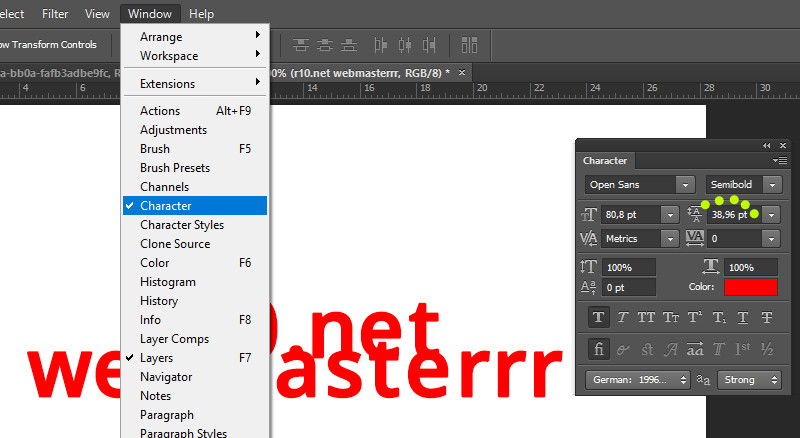Click Align top edges icon

pos(301,45)
